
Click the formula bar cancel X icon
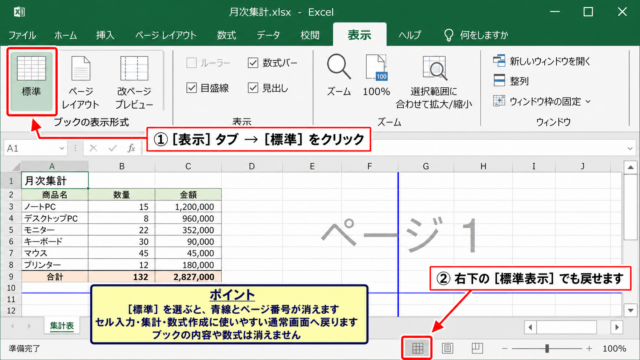coord(93,148)
